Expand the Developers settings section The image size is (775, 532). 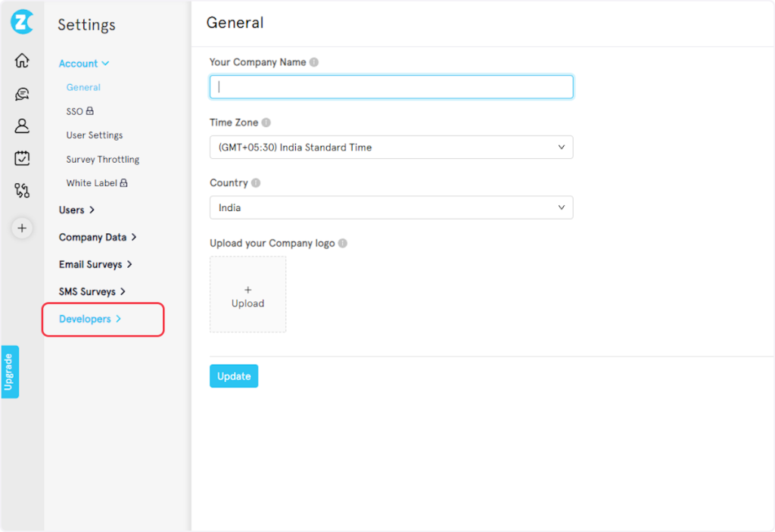90,319
